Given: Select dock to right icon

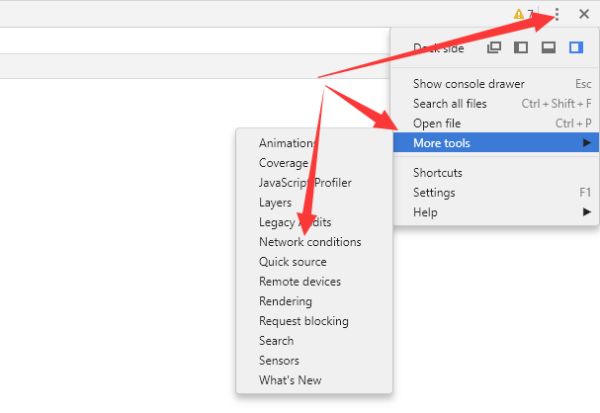Looking at the screenshot, I should (x=575, y=47).
